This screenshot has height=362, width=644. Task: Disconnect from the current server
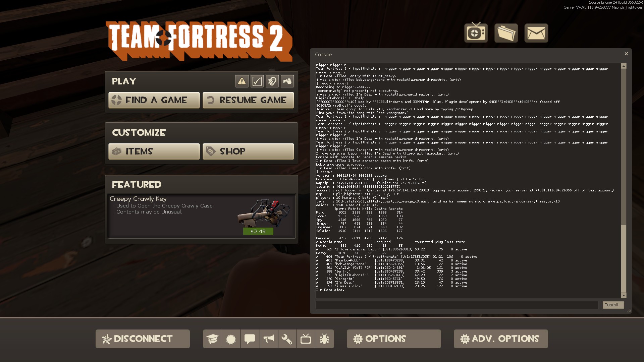coord(143,339)
